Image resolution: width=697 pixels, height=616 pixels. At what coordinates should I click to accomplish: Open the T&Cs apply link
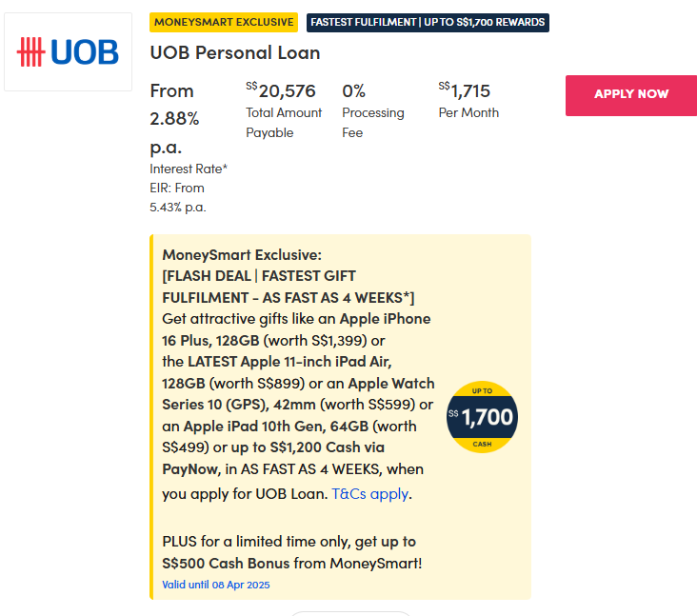tap(370, 493)
